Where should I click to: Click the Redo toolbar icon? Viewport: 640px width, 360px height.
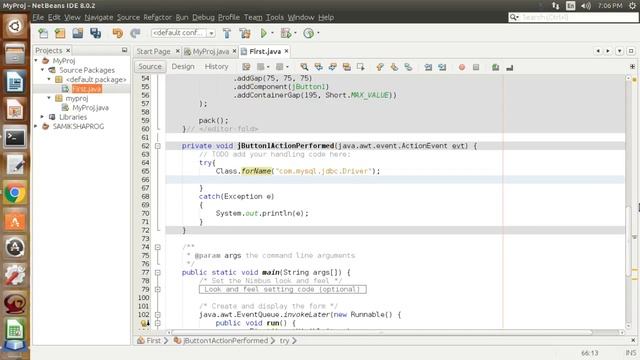[135, 33]
